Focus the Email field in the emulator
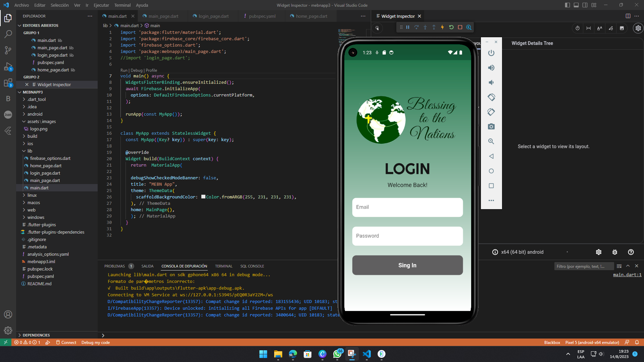The image size is (644, 362). [407, 207]
